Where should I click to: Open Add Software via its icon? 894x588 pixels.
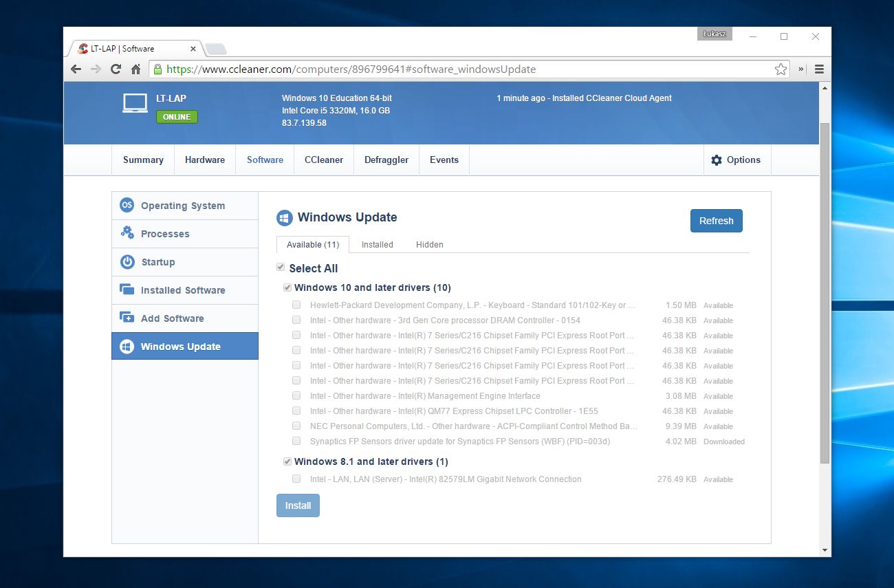tap(127, 318)
